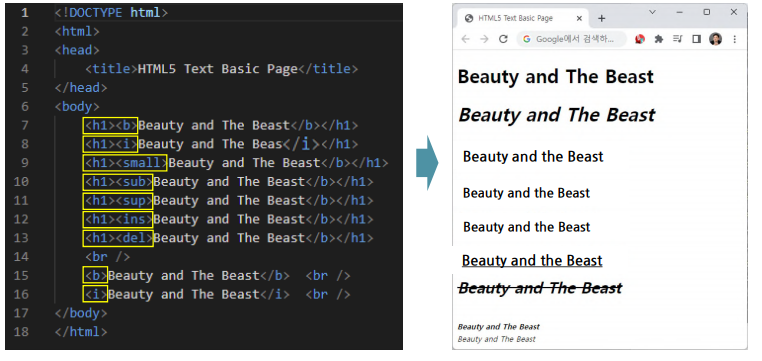Click the Chrome forward arrow
Image resolution: width=762 pixels, height=361 pixels.
pyautogui.click(x=484, y=39)
